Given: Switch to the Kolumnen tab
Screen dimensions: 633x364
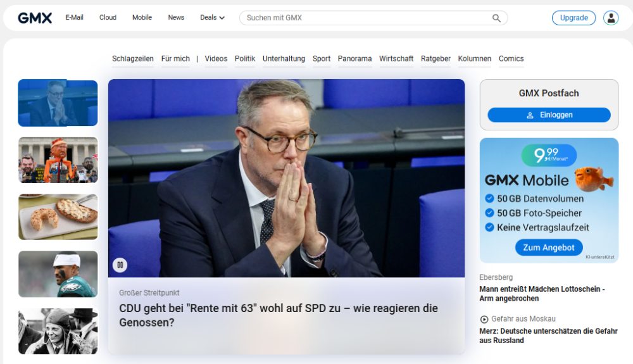Looking at the screenshot, I should click(474, 58).
